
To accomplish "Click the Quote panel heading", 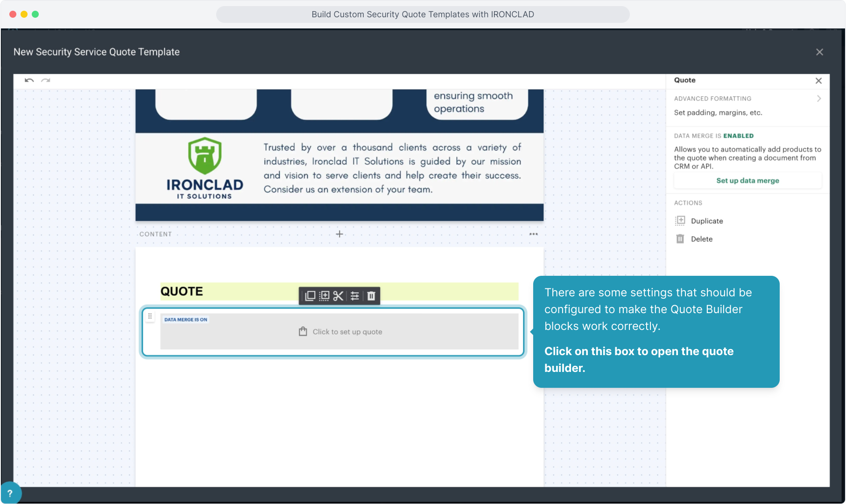I will [685, 80].
